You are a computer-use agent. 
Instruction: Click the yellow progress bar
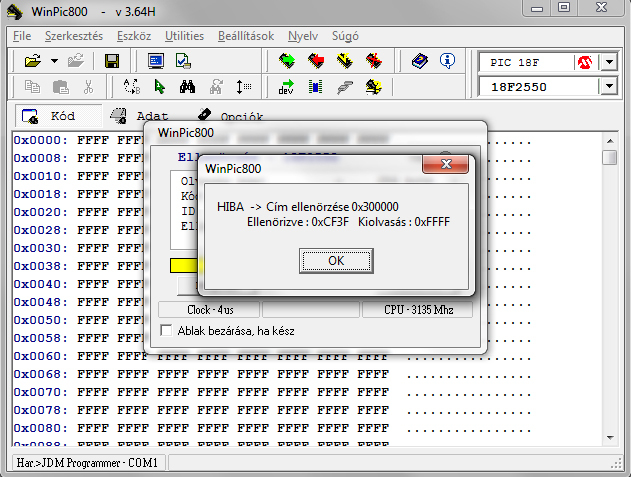click(x=184, y=265)
